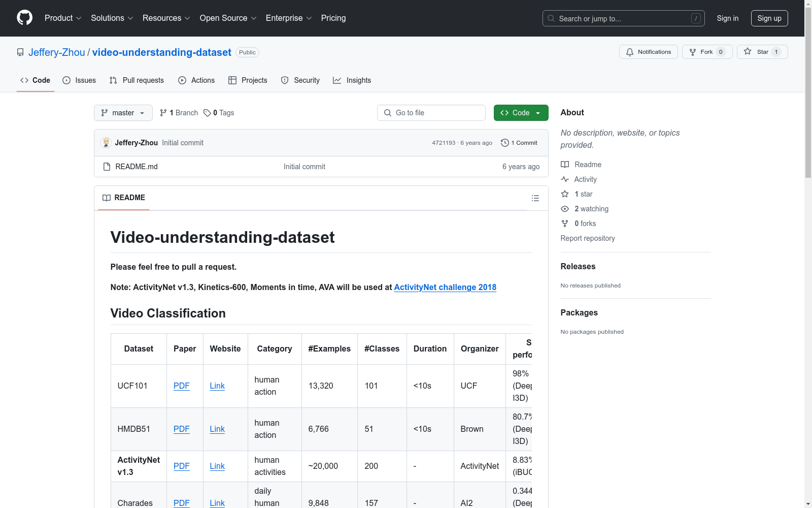Click the README.md file icon

(x=107, y=167)
